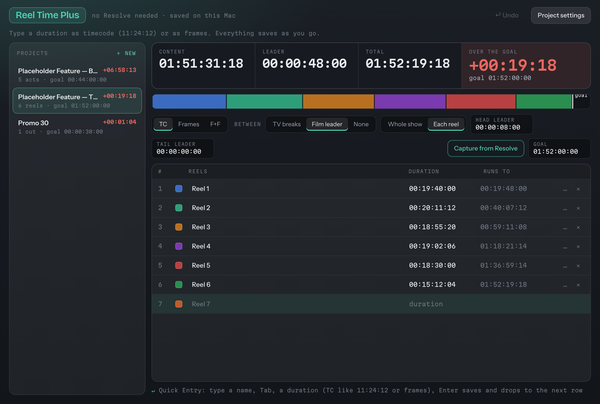This screenshot has width=600, height=404.
Task: Delete Reel 5 via its x icon
Action: 578,266
